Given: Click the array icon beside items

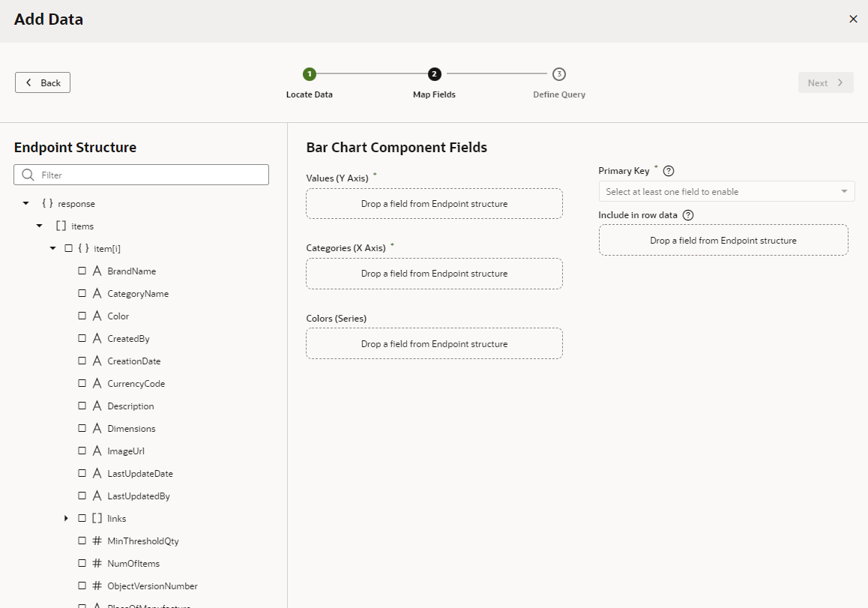Looking at the screenshot, I should 61,226.
